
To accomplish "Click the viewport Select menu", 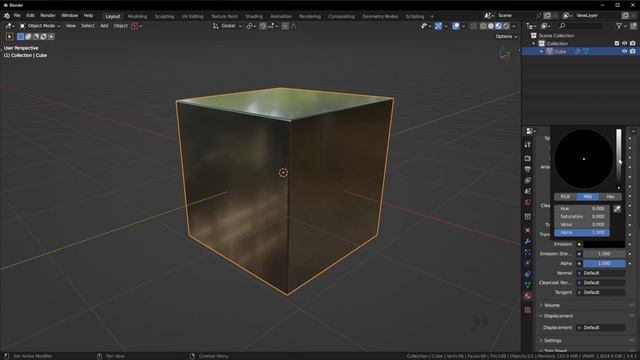I will [87, 26].
